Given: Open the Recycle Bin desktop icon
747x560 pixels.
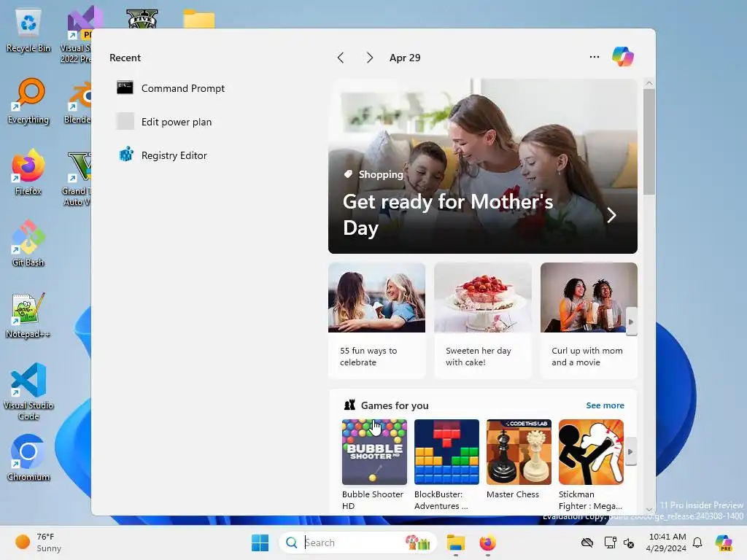Looking at the screenshot, I should (x=28, y=29).
